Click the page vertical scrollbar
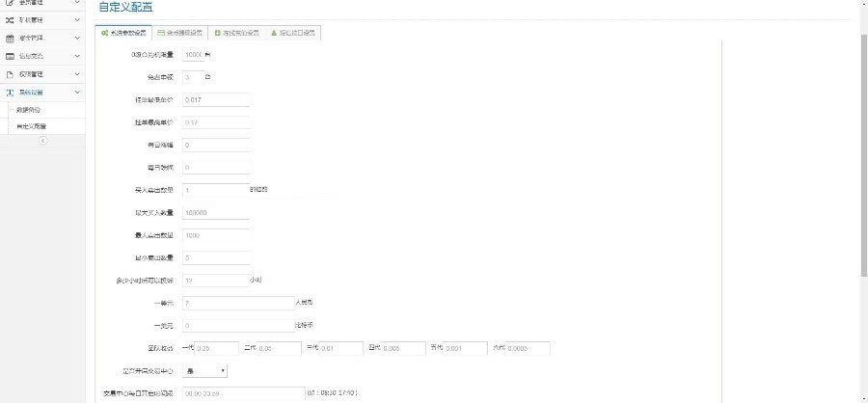The image size is (868, 403). tap(863, 145)
